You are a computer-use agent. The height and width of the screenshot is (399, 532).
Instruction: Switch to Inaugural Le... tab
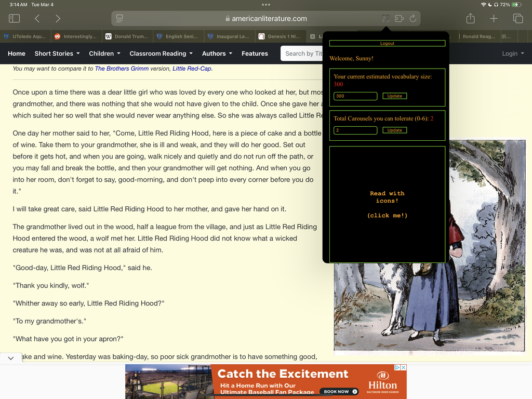[230, 36]
